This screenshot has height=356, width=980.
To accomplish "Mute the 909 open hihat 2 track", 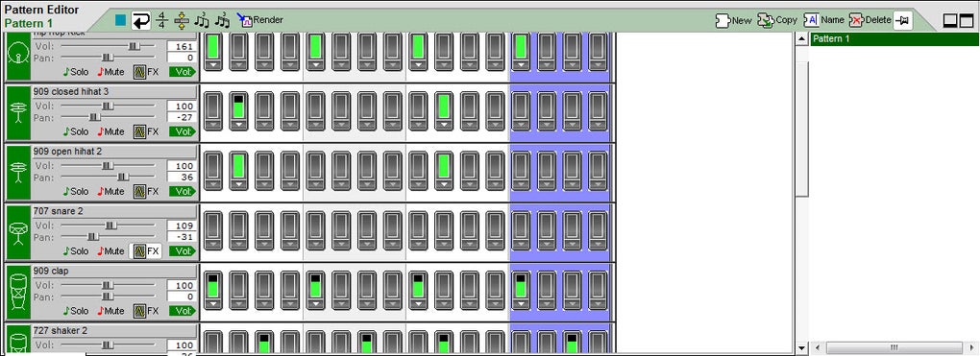I will coord(111,192).
